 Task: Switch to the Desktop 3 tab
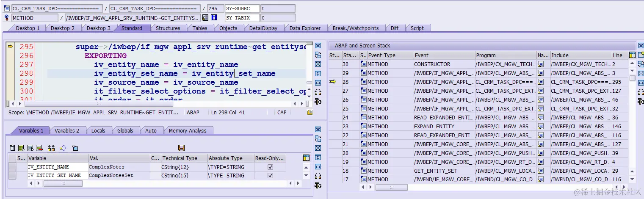99,28
